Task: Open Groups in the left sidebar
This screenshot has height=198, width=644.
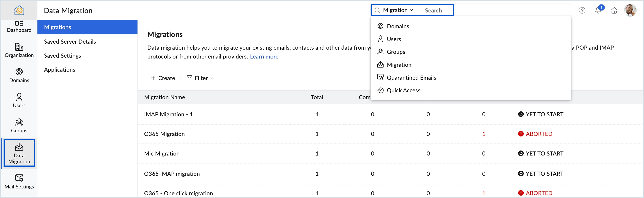Action: (19, 125)
